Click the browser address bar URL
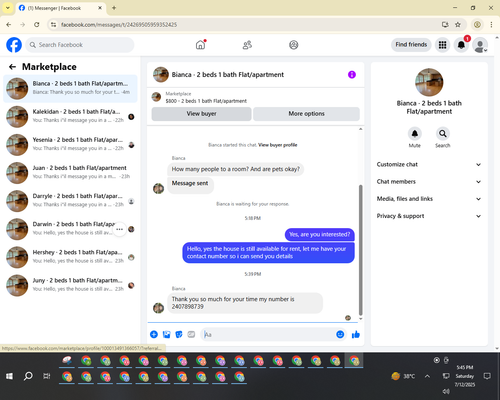This screenshot has height=400, width=500. point(119,25)
